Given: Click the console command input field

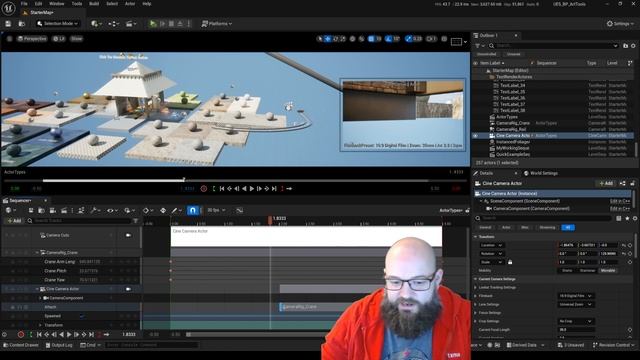Looking at the screenshot, I should coord(151,345).
